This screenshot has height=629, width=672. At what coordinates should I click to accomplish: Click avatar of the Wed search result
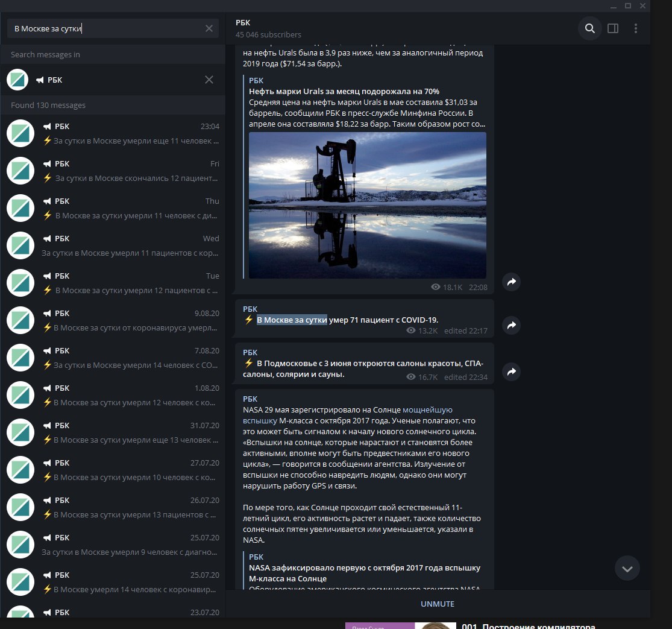pos(20,245)
